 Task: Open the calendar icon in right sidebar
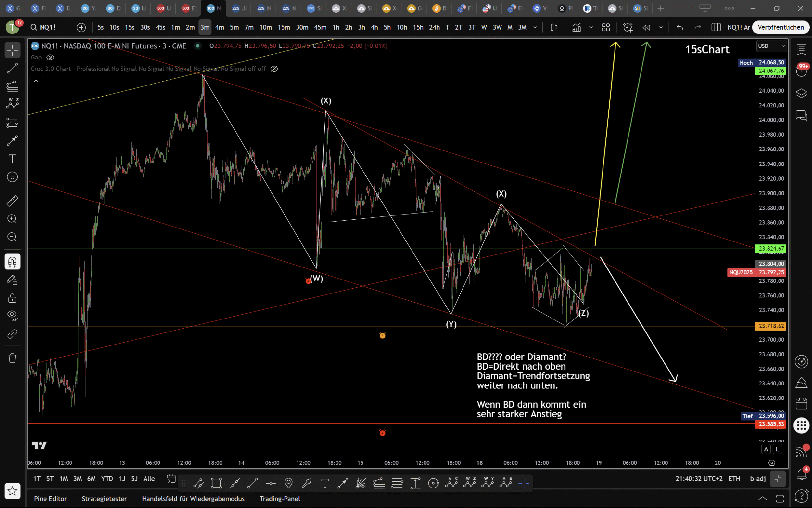pos(801,403)
